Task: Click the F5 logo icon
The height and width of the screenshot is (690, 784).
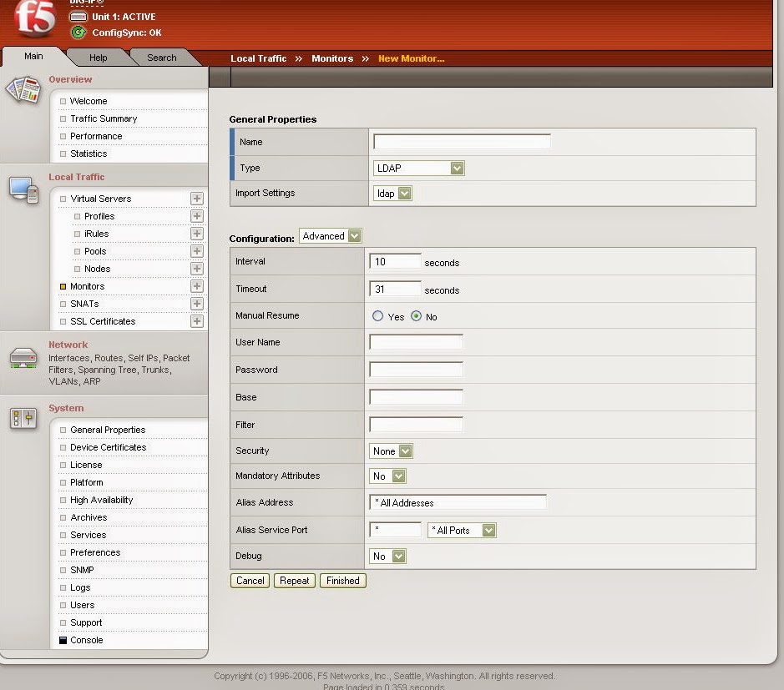Action: [34, 18]
